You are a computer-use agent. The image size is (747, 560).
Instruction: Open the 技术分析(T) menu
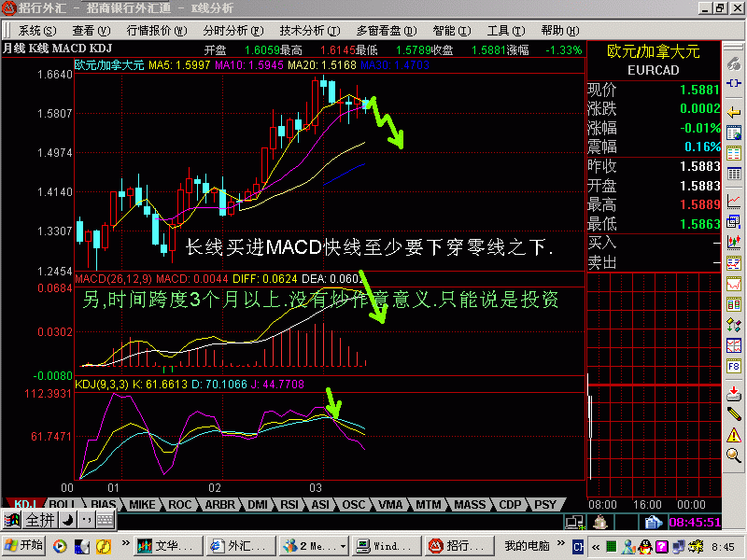(x=310, y=31)
